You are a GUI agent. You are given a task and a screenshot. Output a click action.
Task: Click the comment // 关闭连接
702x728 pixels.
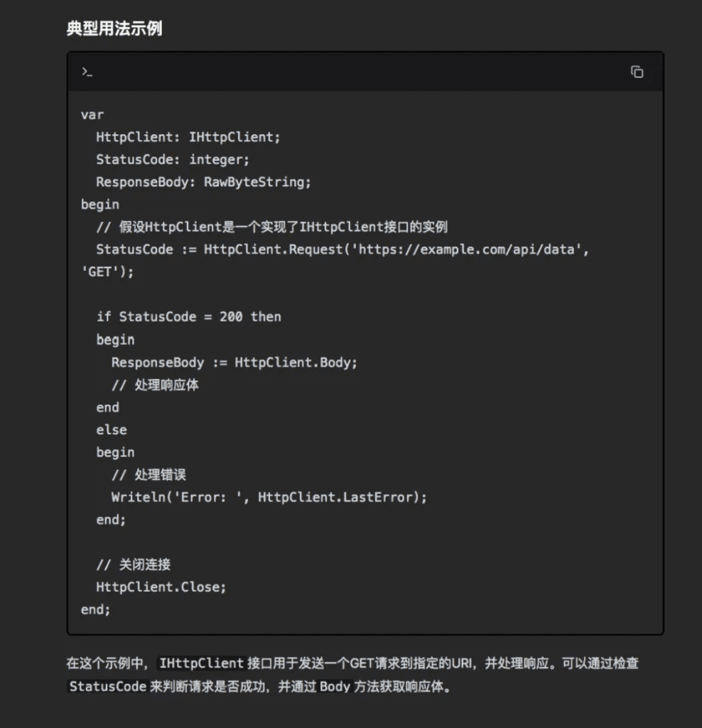click(133, 564)
